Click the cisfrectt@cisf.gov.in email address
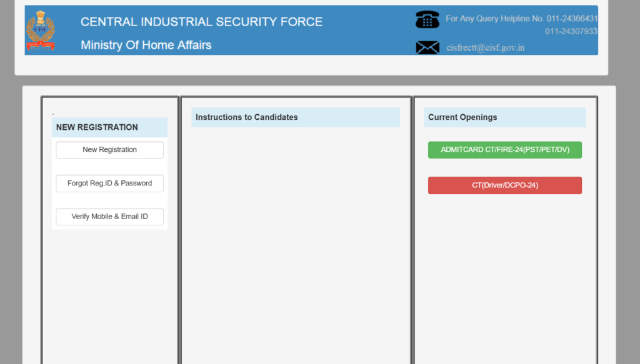Image resolution: width=640 pixels, height=364 pixels. [x=485, y=47]
